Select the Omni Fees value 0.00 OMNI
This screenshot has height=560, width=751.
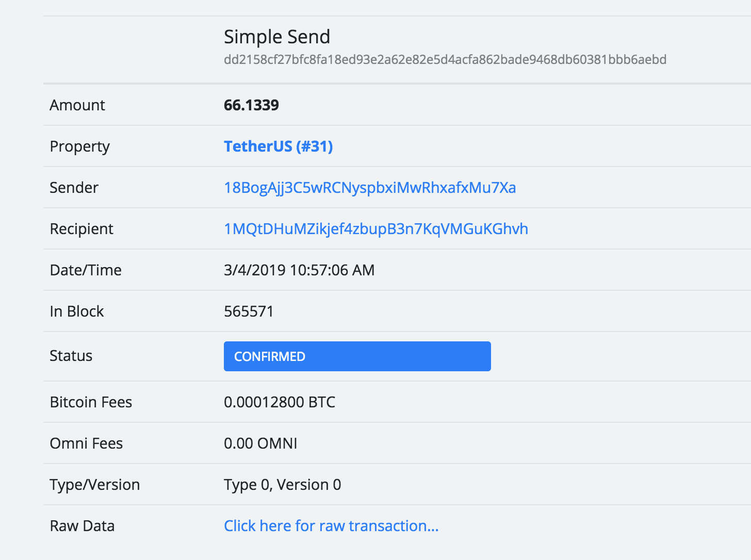click(x=260, y=443)
